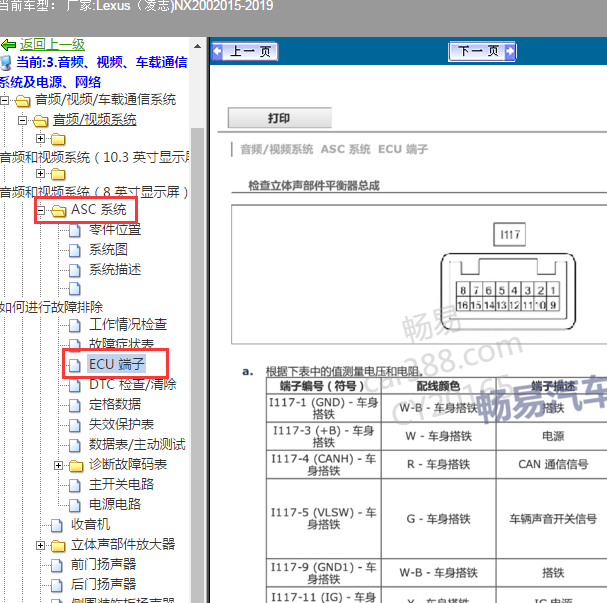The width and height of the screenshot is (607, 603).
Task: Collapse the 音频/视频系统 node
Action: [x=22, y=120]
